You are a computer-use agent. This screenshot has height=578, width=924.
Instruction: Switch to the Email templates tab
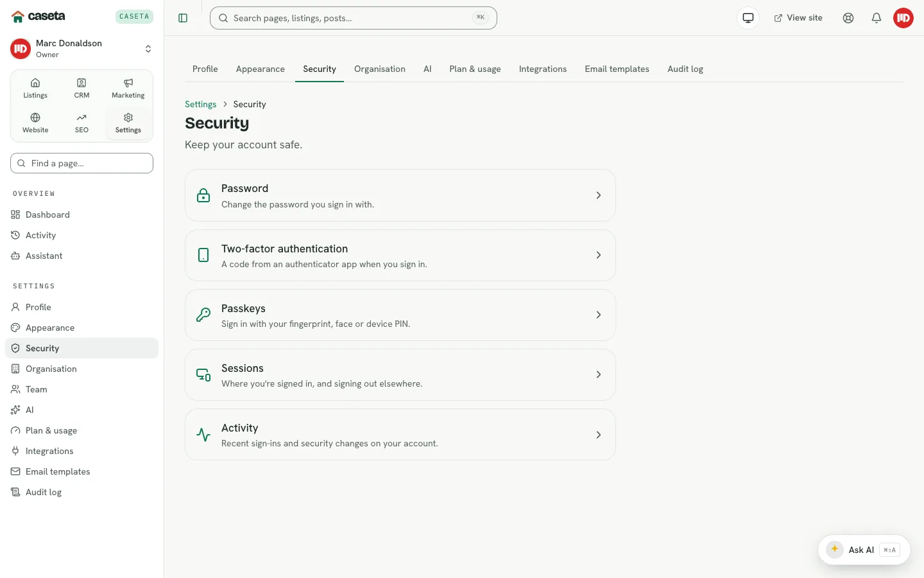coord(617,69)
